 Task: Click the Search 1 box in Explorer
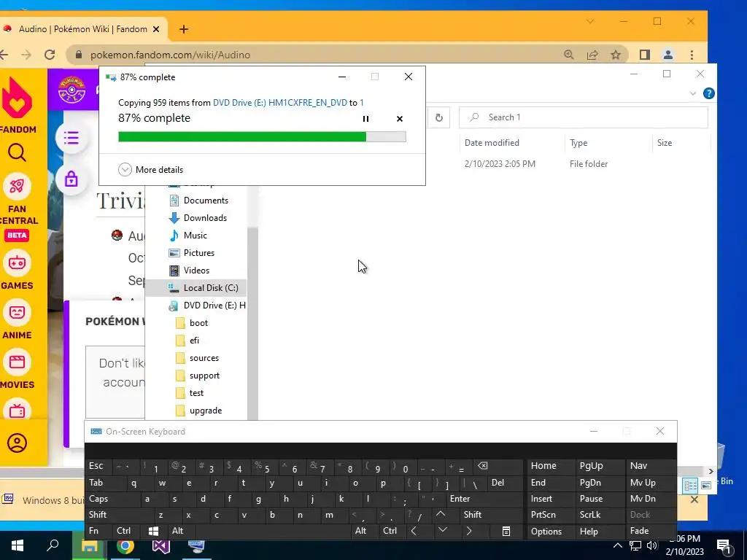point(584,117)
